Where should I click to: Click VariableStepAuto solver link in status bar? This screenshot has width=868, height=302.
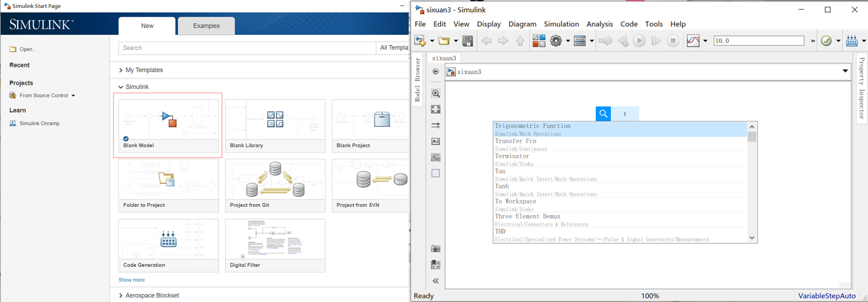[x=826, y=296]
